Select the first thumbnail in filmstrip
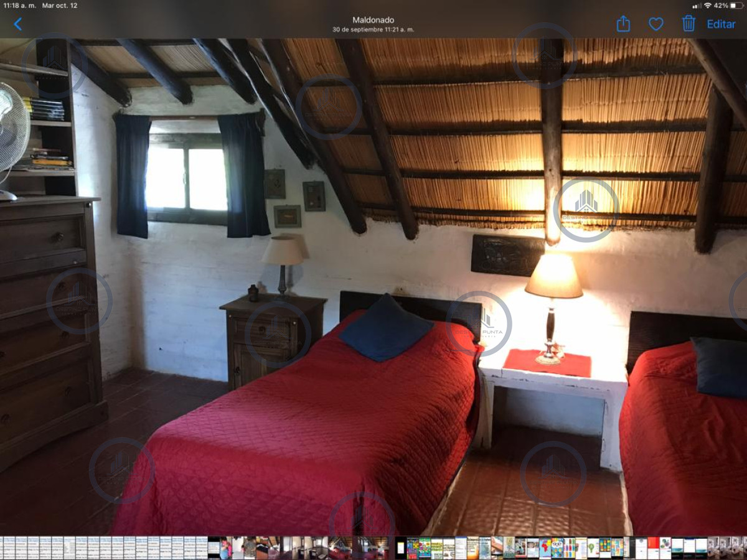Screen dimensions: 747x560 click(2, 548)
